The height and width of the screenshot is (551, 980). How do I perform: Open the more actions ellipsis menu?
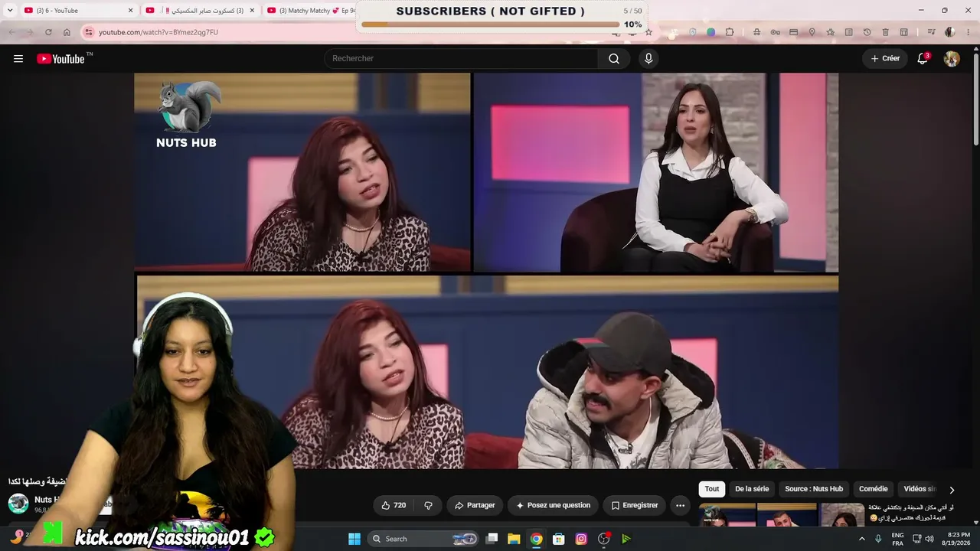(x=680, y=505)
